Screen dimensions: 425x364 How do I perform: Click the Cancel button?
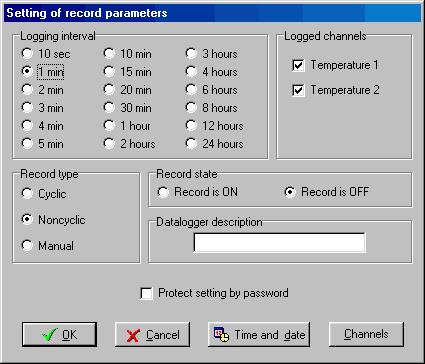(x=152, y=334)
